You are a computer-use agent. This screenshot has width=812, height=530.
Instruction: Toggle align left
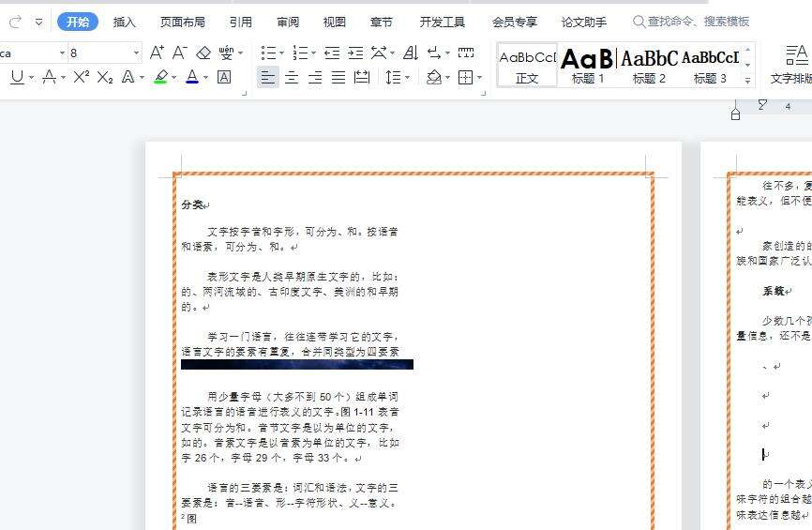[x=268, y=77]
